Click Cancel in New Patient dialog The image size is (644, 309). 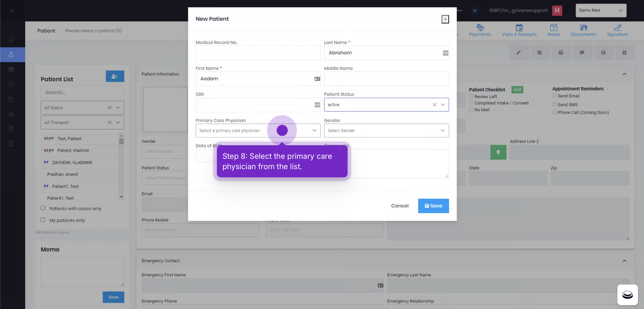[400, 206]
